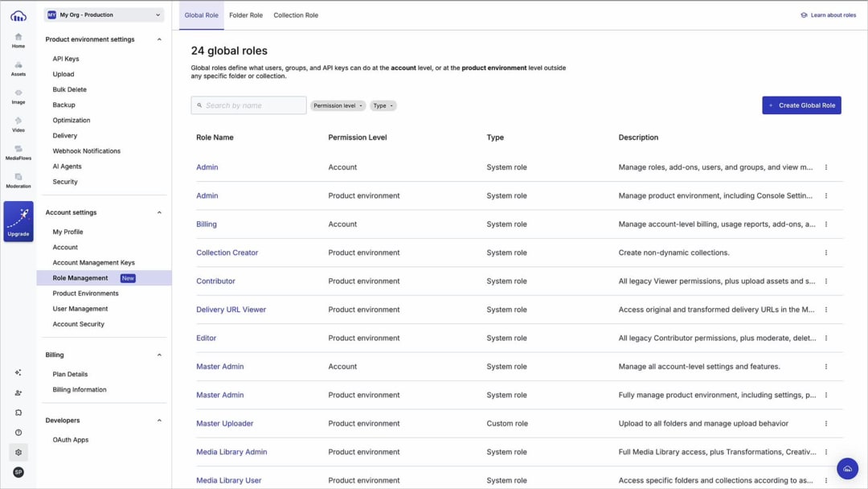Image resolution: width=868 pixels, height=489 pixels.
Task: Open the SP user avatar
Action: point(18,472)
